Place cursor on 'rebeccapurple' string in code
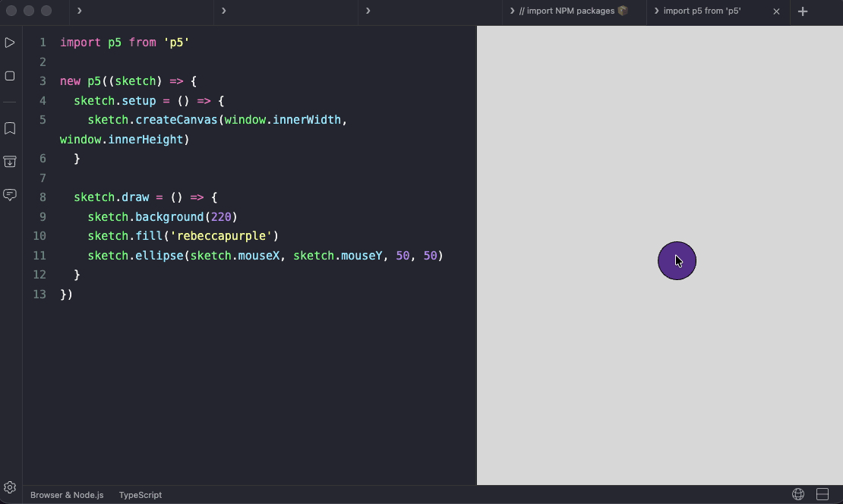Image resolution: width=843 pixels, height=504 pixels. click(221, 236)
